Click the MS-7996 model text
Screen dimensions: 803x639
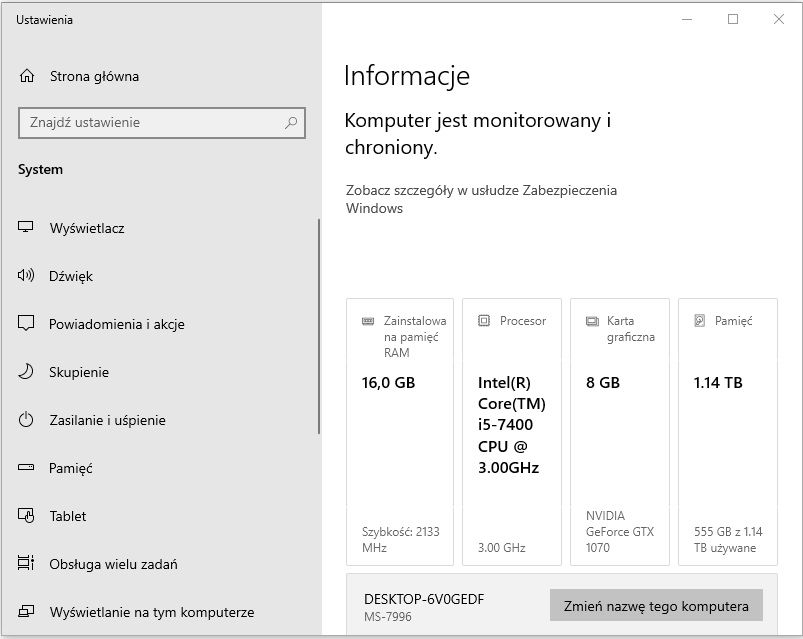coord(388,616)
